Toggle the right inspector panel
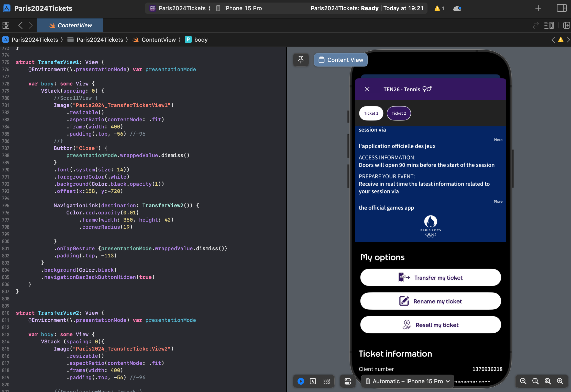The height and width of the screenshot is (392, 571). 562,8
